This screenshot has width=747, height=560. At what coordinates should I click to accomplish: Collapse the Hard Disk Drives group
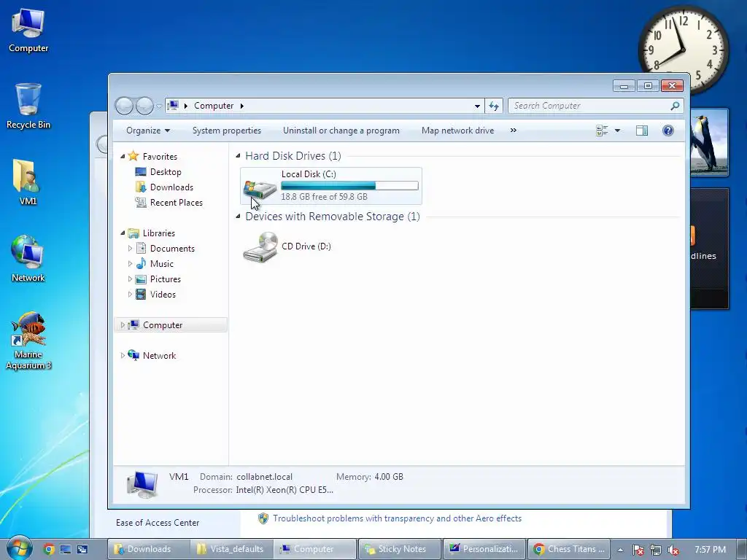click(x=239, y=156)
